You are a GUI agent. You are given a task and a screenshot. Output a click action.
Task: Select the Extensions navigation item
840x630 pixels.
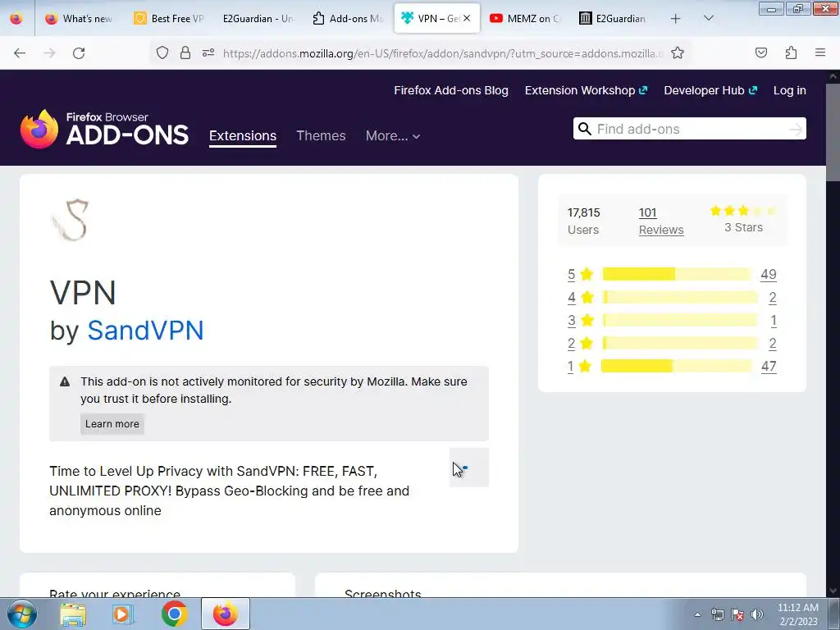coord(243,135)
